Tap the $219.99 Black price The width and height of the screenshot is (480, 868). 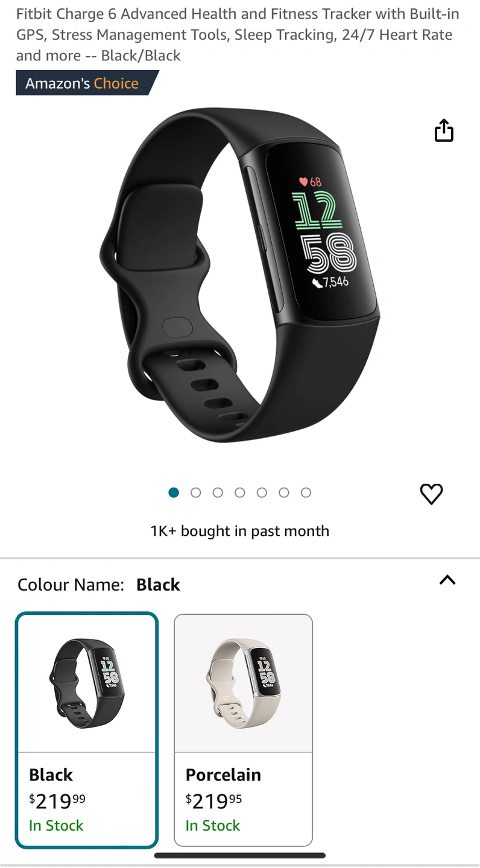coord(57,801)
